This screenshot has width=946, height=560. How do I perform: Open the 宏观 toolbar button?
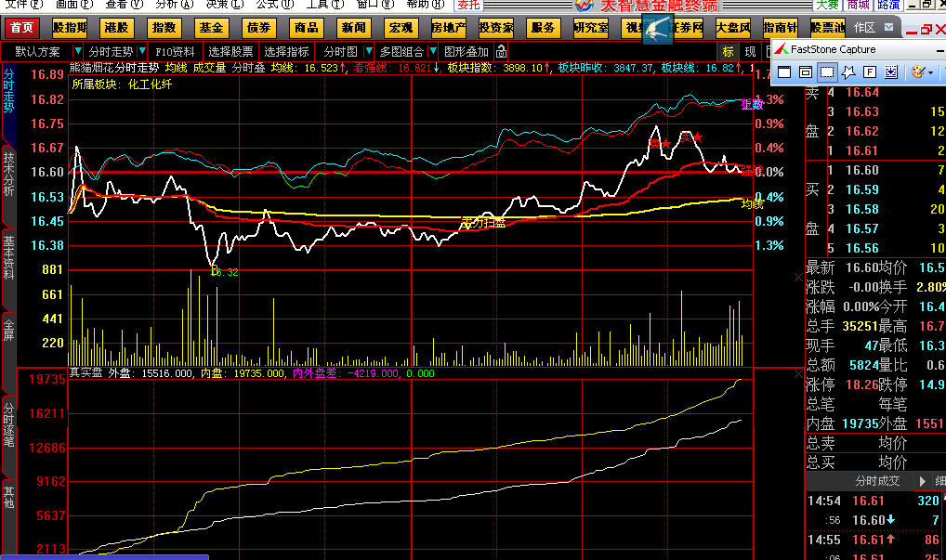pos(401,28)
